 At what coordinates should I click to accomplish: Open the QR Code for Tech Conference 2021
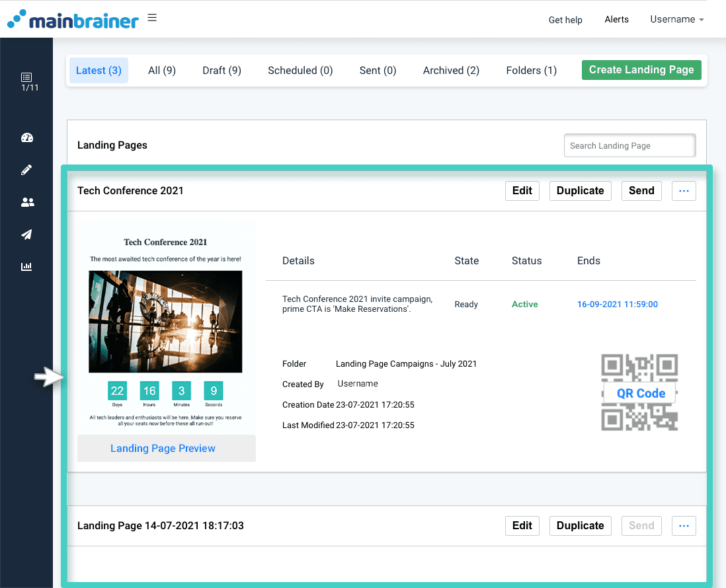[x=639, y=392]
